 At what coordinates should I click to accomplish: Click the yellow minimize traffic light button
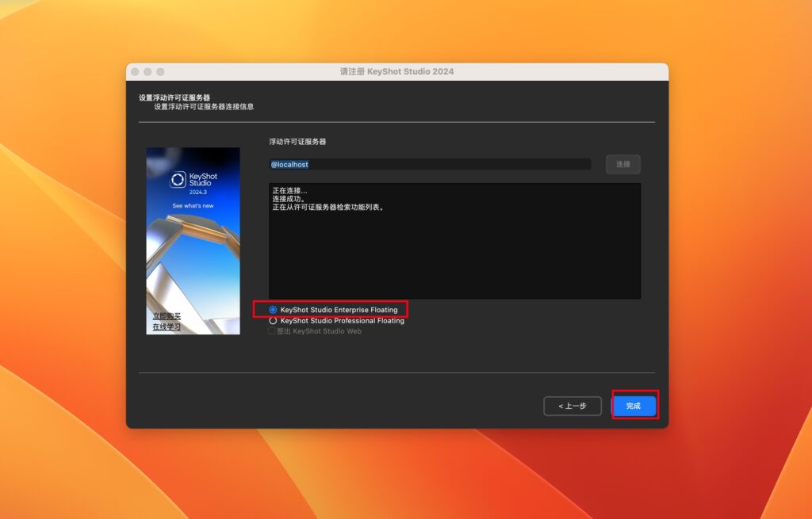click(x=149, y=71)
